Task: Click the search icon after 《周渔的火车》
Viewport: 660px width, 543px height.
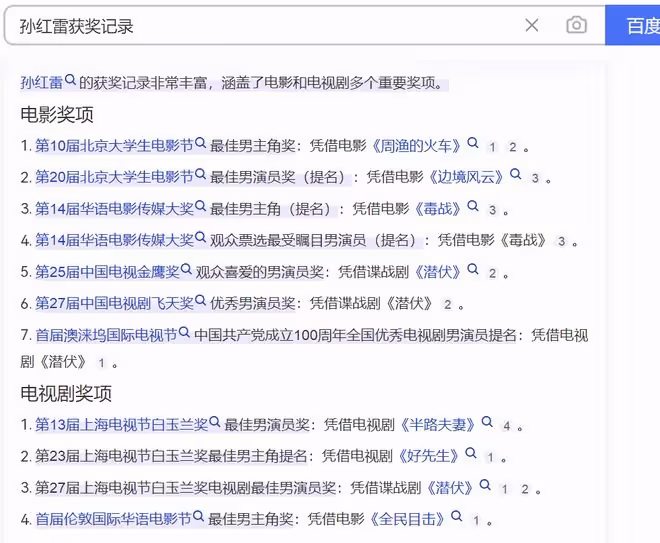Action: pos(473,143)
